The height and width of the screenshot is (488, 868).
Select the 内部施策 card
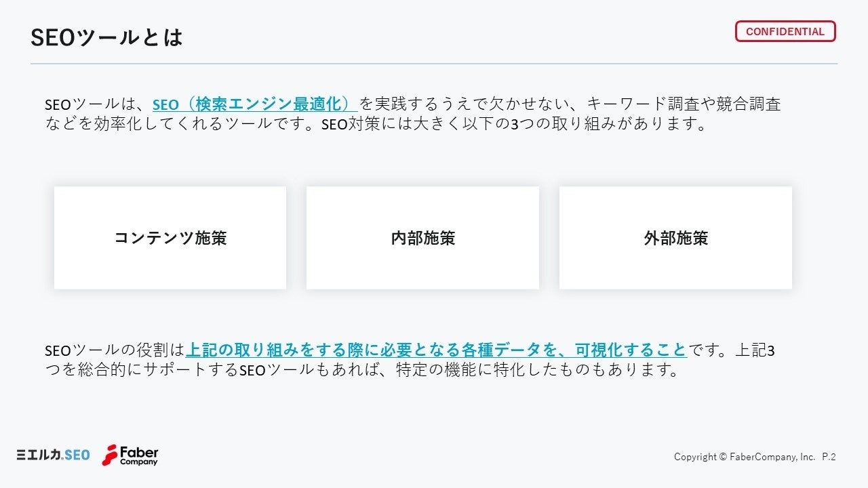point(422,238)
